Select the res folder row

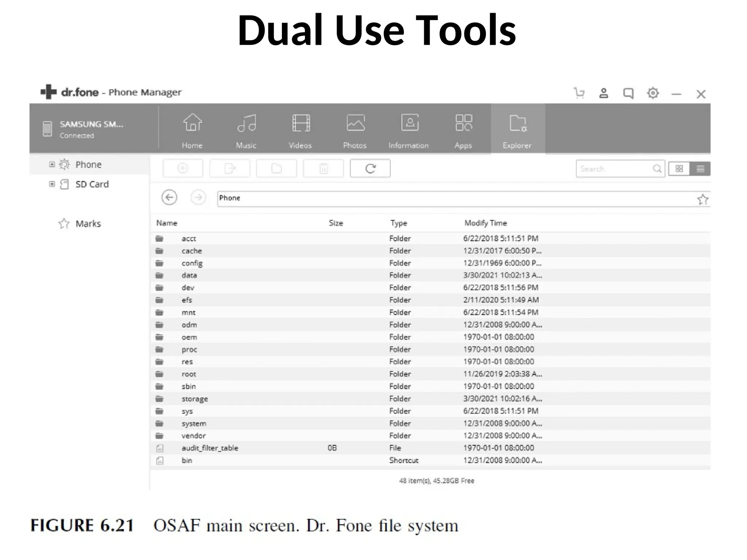[430, 362]
